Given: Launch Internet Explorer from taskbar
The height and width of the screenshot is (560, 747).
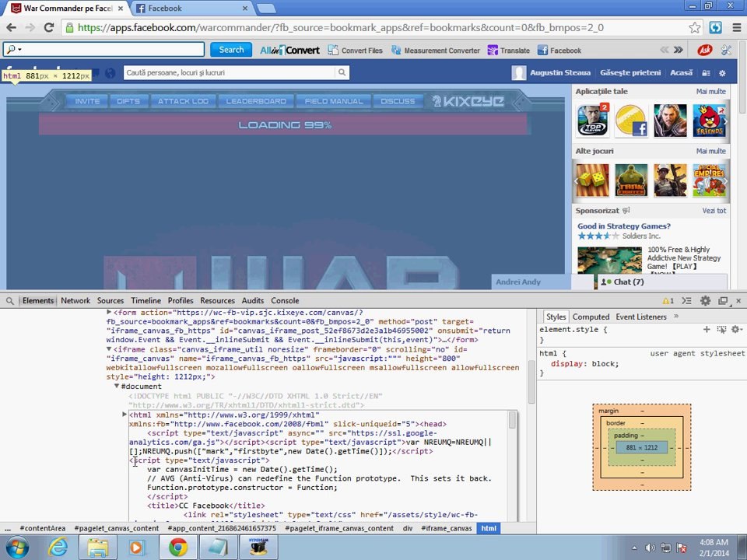Looking at the screenshot, I should [x=58, y=548].
